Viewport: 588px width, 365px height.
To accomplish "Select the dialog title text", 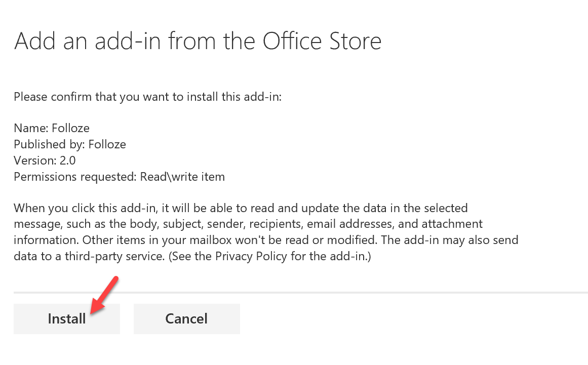I will 198,40.
